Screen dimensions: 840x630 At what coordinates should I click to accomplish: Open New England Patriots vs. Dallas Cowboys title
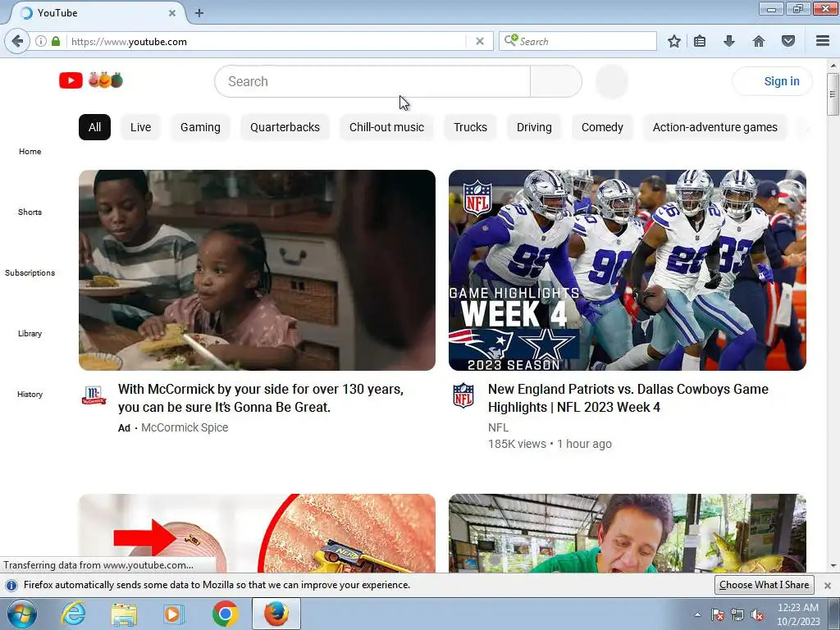pos(628,398)
